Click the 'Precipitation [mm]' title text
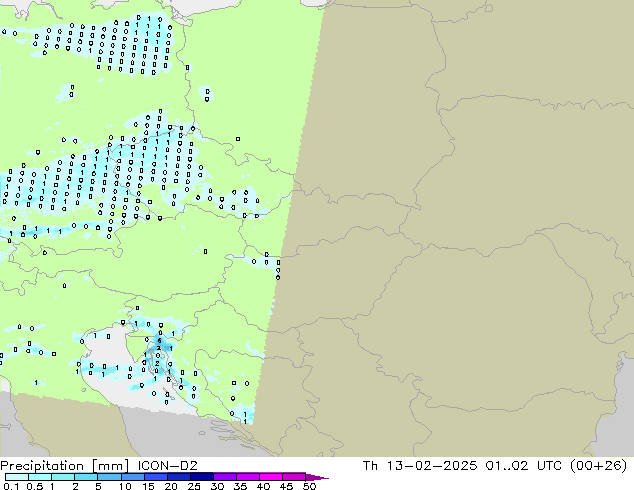Screen dimensions: 634x490 click(65, 466)
